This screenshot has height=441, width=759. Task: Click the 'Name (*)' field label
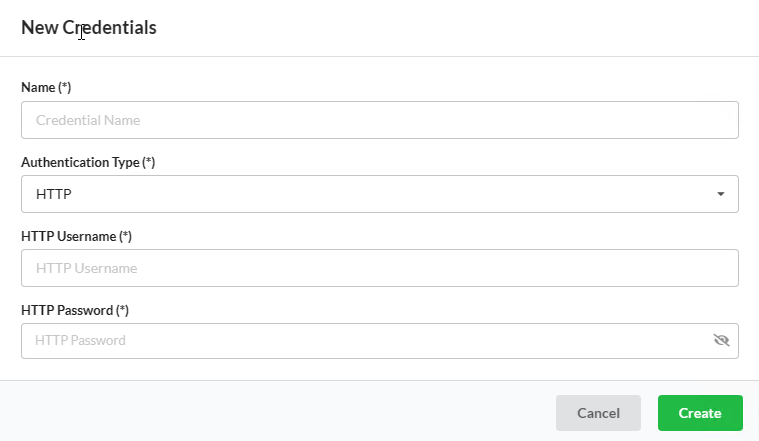(46, 88)
